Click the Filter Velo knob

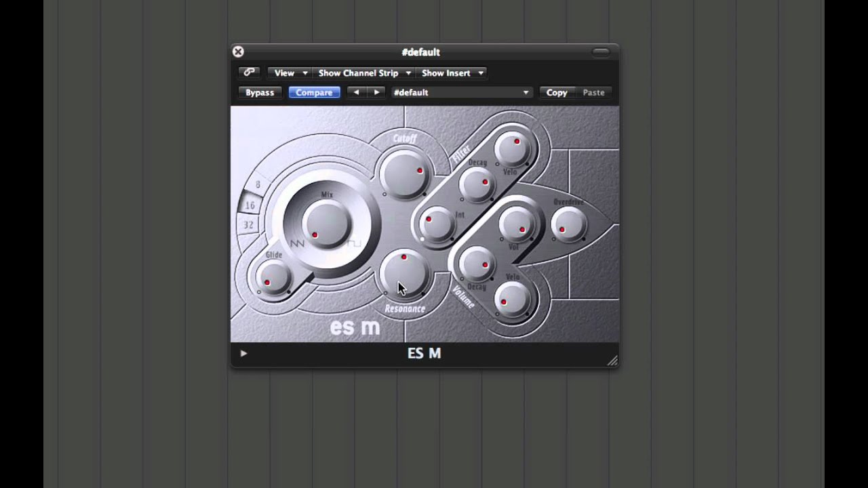(513, 148)
